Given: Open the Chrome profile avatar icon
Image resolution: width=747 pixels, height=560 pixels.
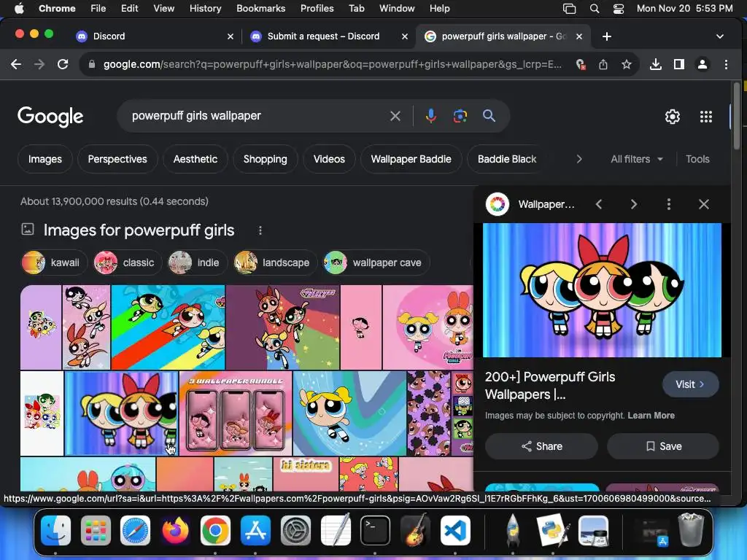Looking at the screenshot, I should coord(703,64).
